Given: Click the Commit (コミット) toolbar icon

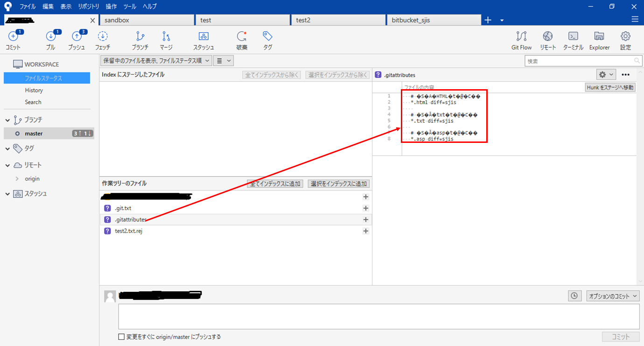Looking at the screenshot, I should [x=13, y=36].
